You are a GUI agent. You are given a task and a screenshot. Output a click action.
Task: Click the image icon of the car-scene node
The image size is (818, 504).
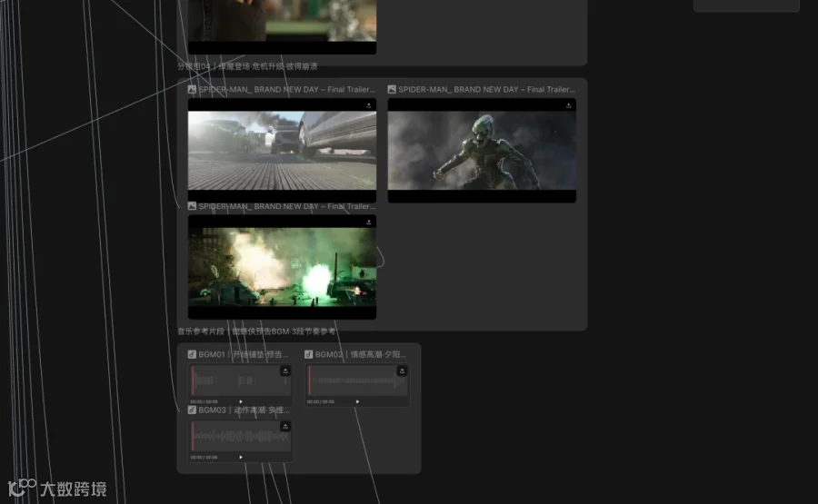tap(192, 90)
